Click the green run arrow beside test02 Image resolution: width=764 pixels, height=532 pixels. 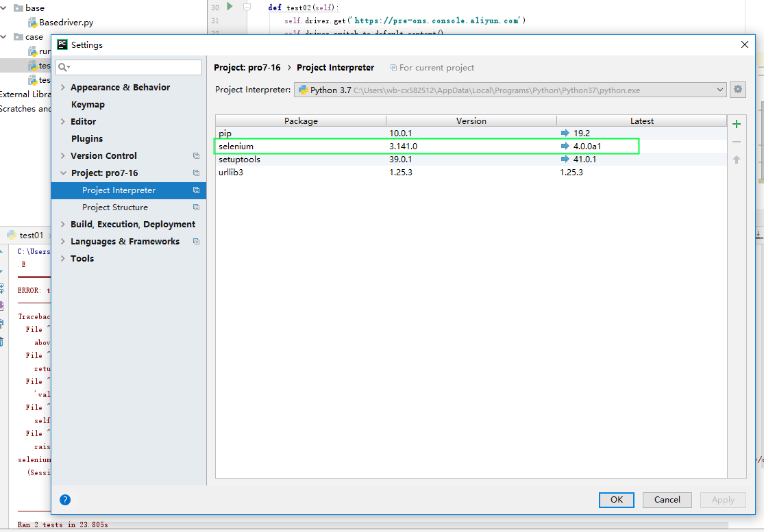pos(230,6)
